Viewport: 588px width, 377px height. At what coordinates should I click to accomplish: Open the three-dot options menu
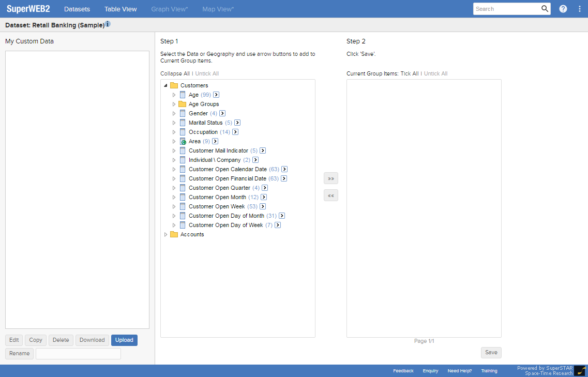tap(580, 9)
